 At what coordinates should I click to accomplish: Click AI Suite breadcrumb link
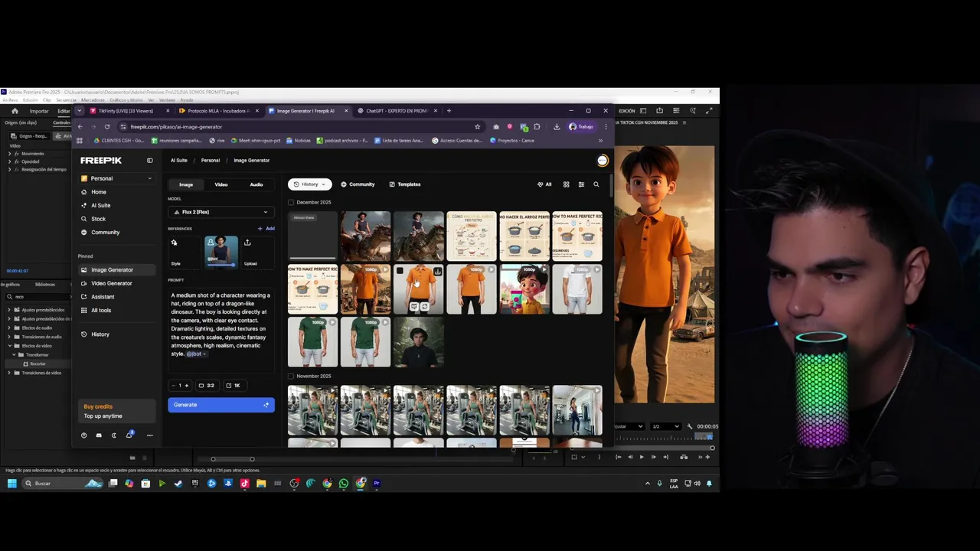178,161
